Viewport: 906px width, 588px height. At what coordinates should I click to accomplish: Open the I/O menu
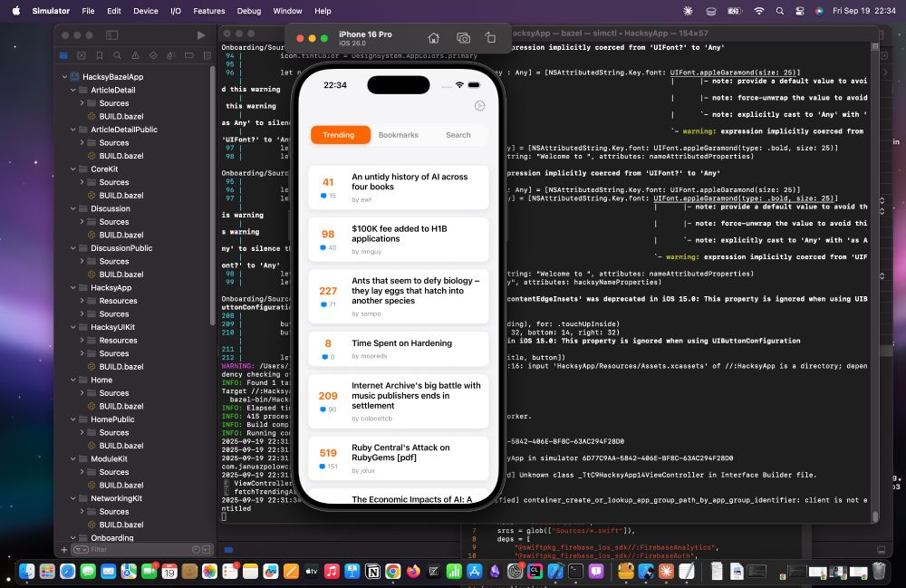tap(176, 11)
